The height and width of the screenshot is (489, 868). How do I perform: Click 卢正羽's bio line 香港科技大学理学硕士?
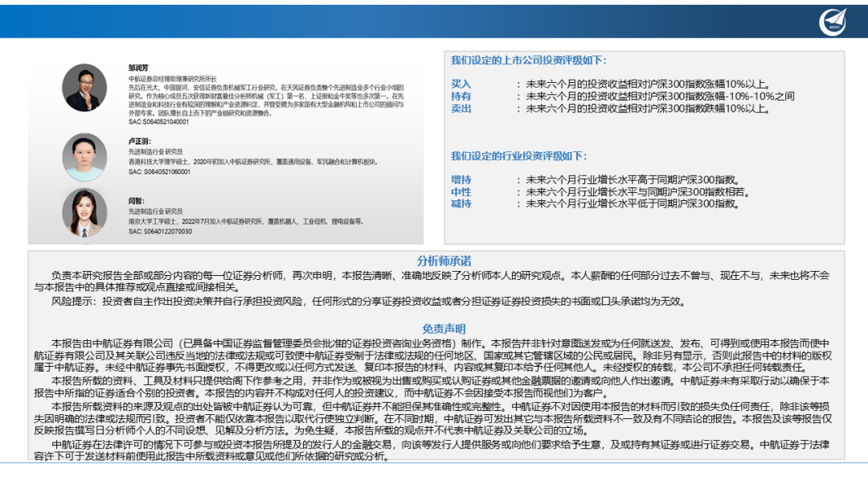pos(253,162)
